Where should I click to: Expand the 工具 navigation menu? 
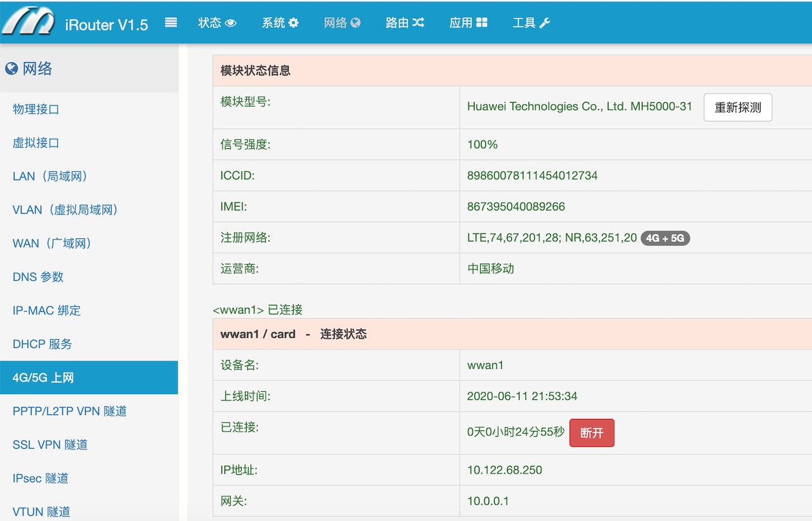point(524,23)
